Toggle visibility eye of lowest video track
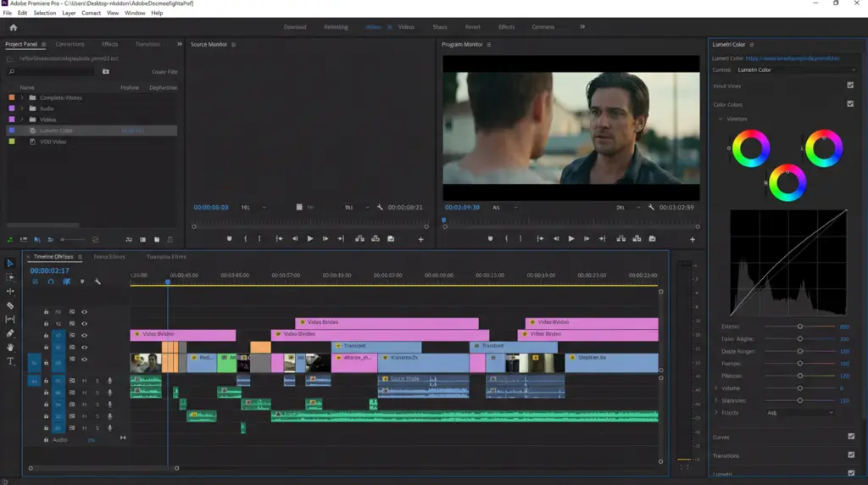Image resolution: width=868 pixels, height=485 pixels. [84, 360]
